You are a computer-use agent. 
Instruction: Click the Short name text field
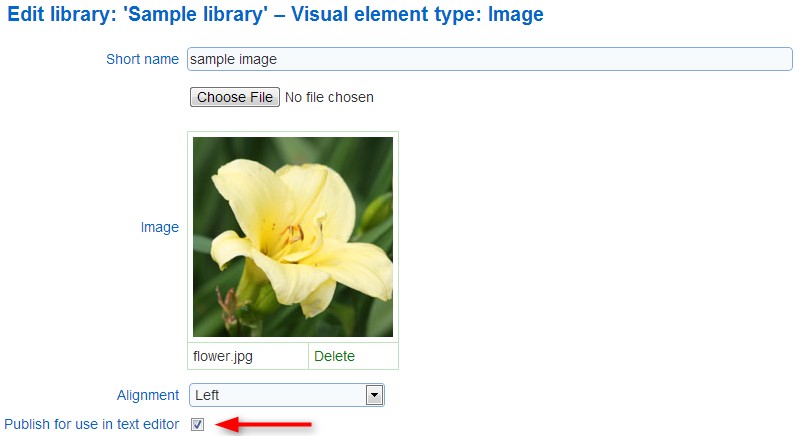(489, 59)
